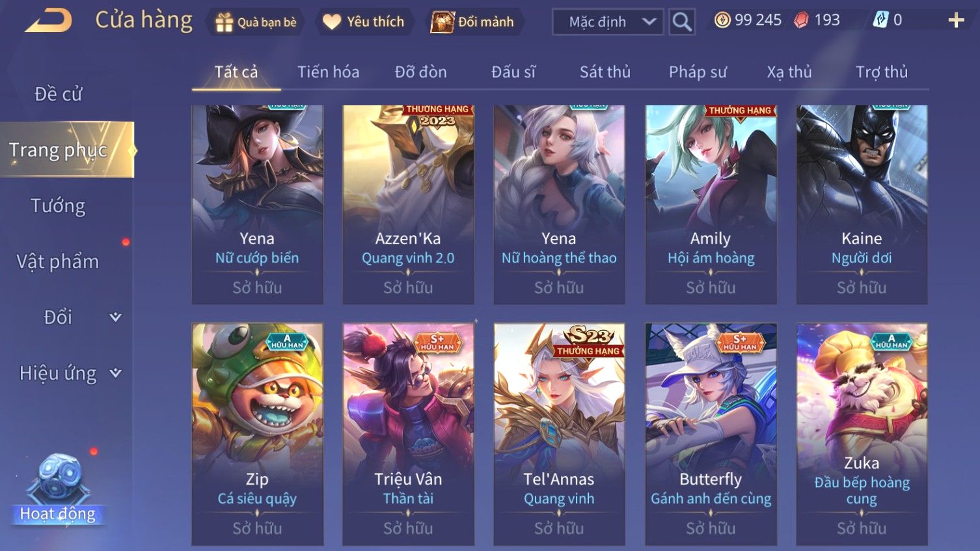Tap the red ruby currency icon
The image size is (980, 551).
pyautogui.click(x=801, y=20)
